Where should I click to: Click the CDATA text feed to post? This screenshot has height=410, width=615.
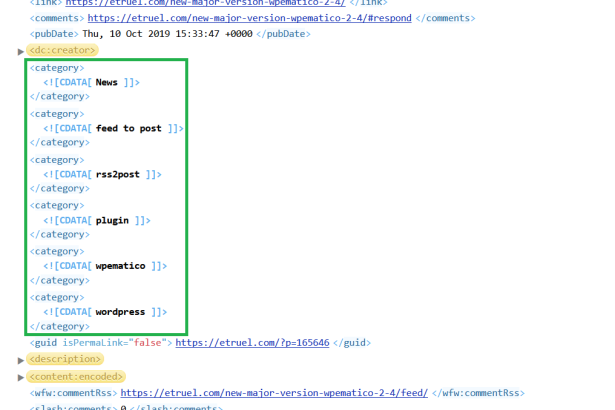click(129, 128)
